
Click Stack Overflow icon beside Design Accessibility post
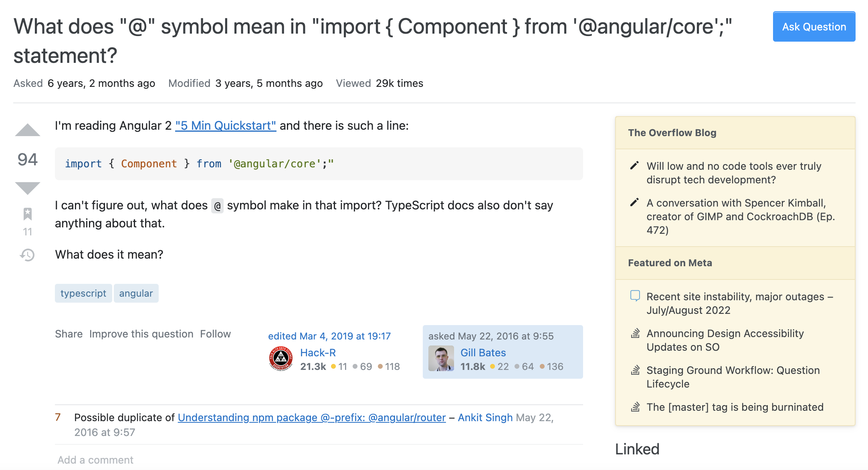(x=635, y=333)
